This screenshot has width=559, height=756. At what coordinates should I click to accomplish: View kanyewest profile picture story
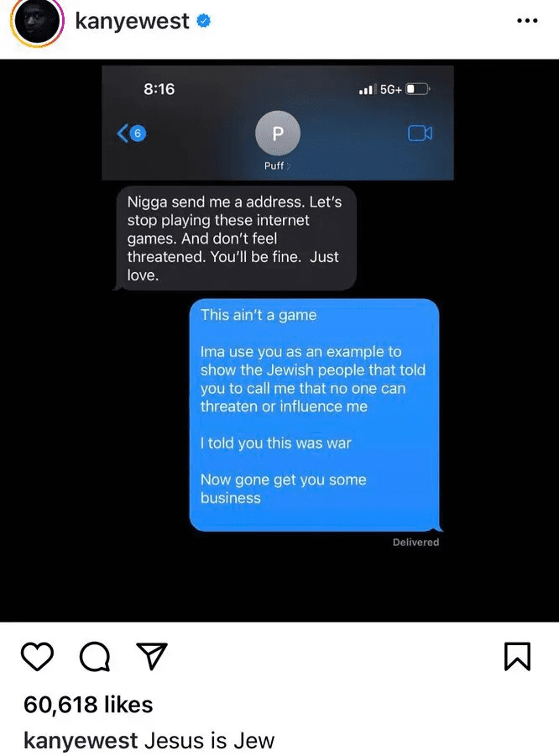coord(37,21)
